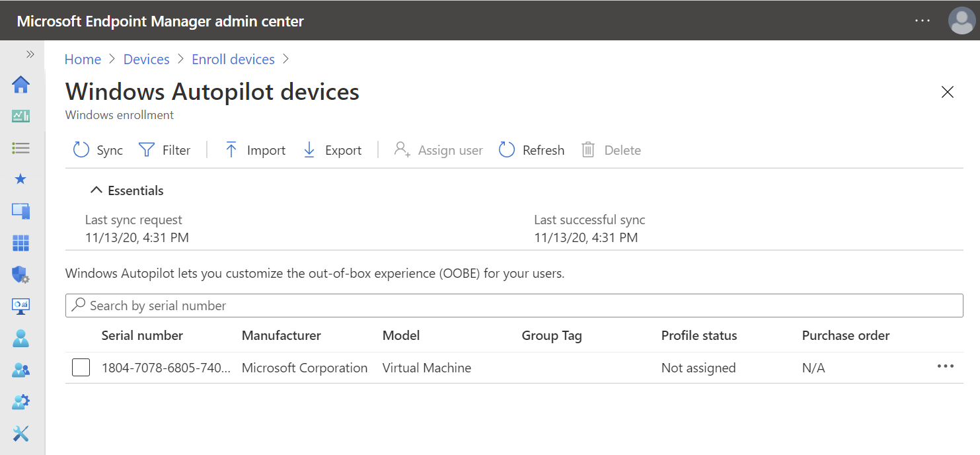
Task: Open the row's more options ellipsis
Action: [946, 367]
